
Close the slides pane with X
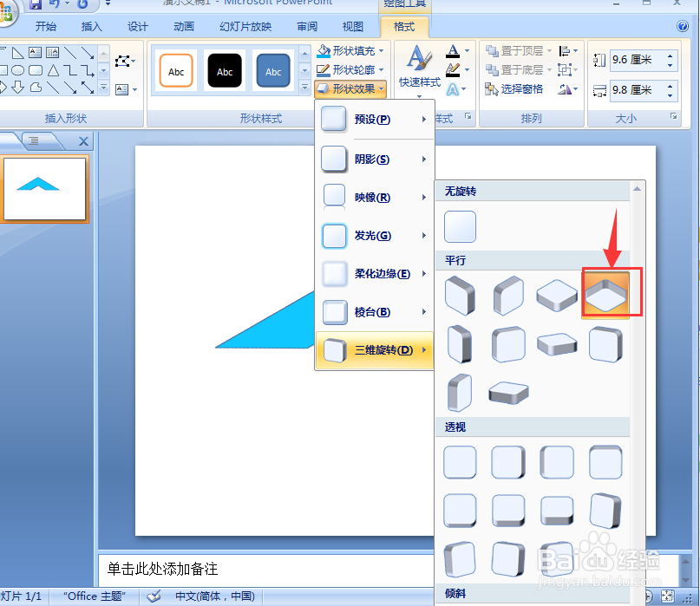click(83, 141)
